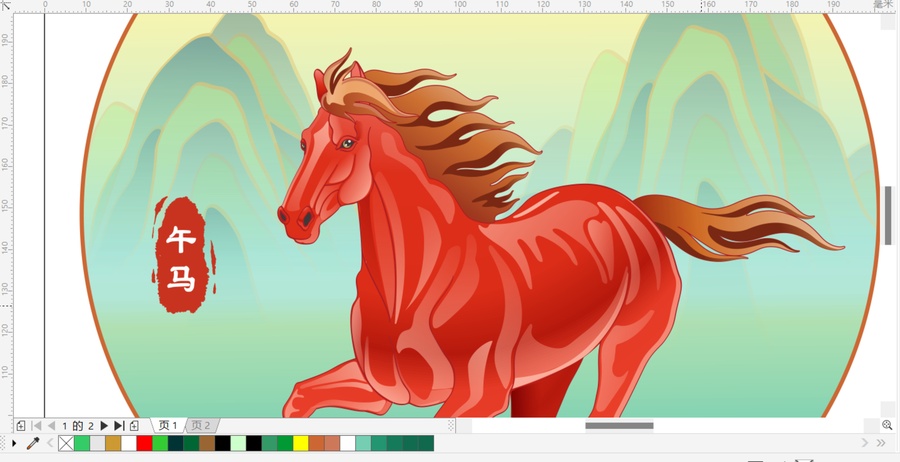Image resolution: width=900 pixels, height=462 pixels.
Task: Select the white swatch between gold and red
Action: click(129, 443)
